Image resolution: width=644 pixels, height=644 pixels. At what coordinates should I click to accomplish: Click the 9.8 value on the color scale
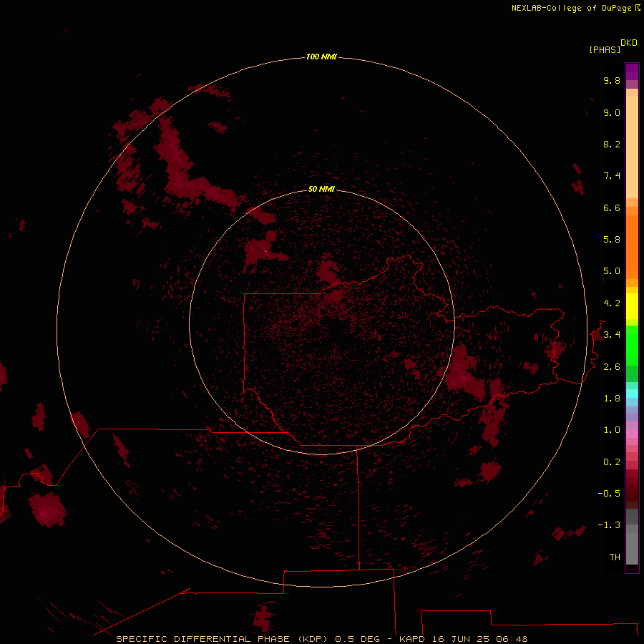612,80
